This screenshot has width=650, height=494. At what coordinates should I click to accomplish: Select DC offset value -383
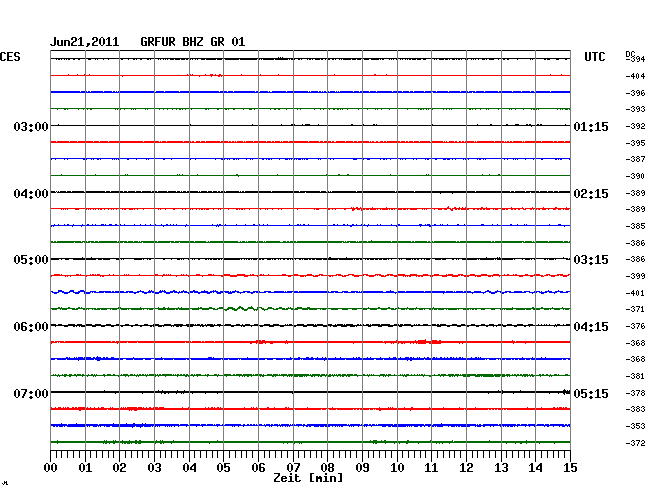[x=635, y=409]
